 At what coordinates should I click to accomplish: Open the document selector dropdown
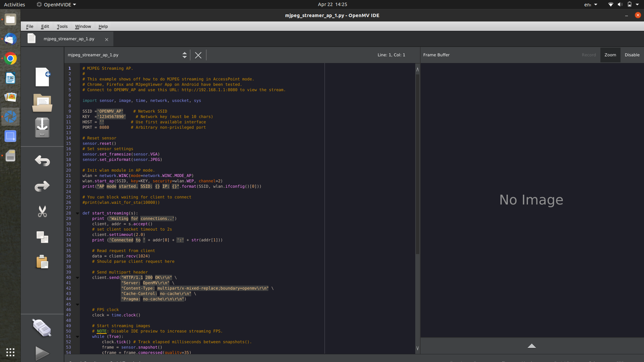(184, 55)
